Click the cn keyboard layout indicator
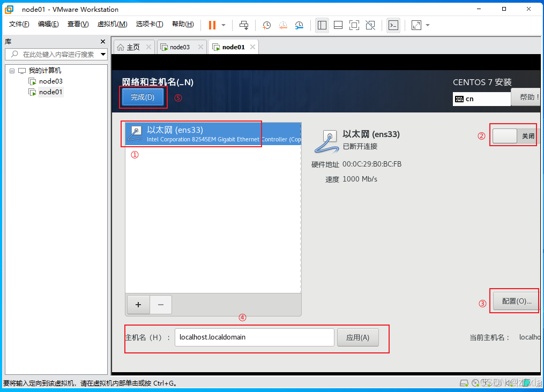 click(x=481, y=99)
